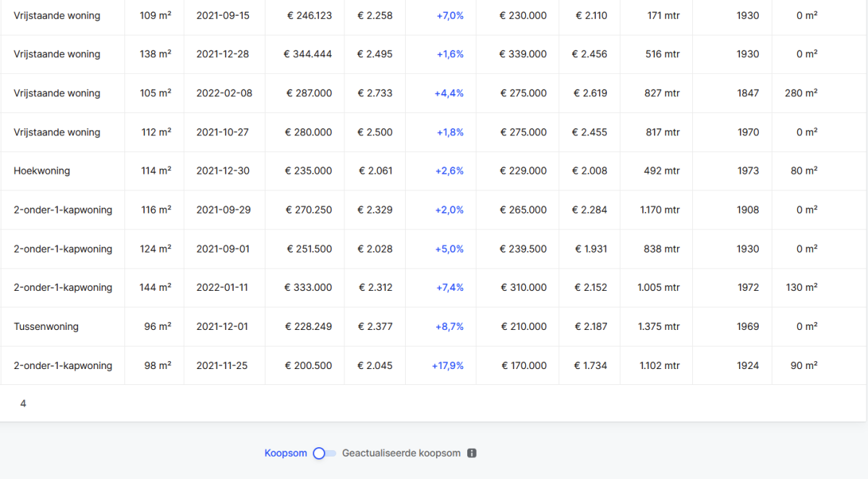868x479 pixels.
Task: Click the +2,6% percentage in Hoekwoning row
Action: [x=449, y=171]
